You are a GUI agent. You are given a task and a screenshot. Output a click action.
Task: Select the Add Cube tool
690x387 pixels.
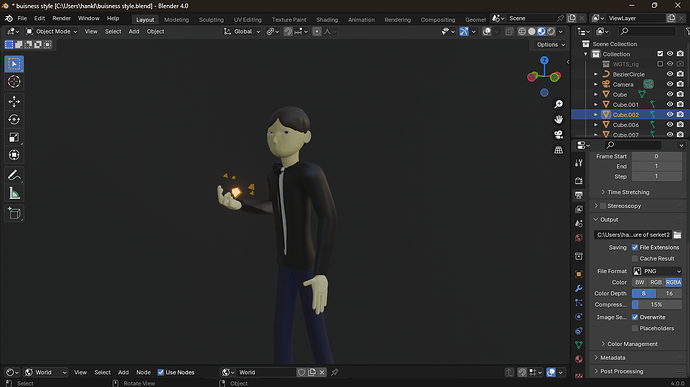click(14, 214)
